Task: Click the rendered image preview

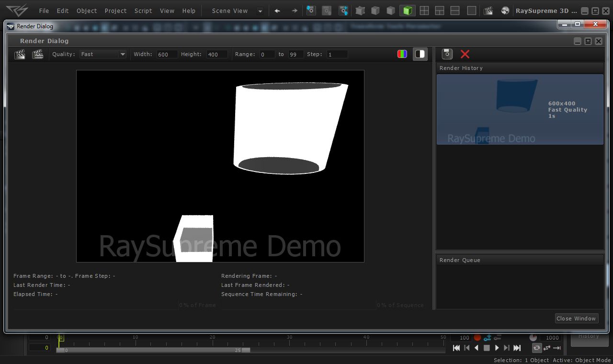Action: coord(220,166)
